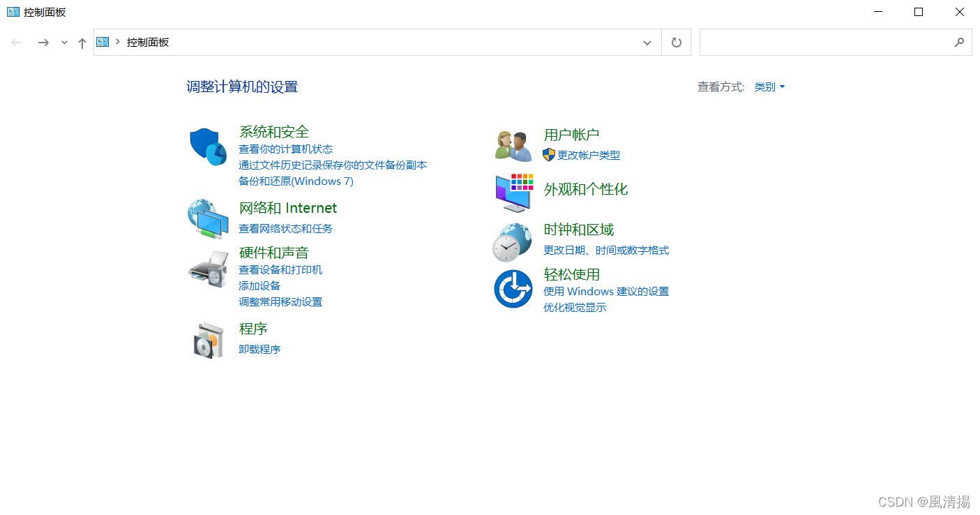Open 备份和还原(Windows 7) link
The width and height of the screenshot is (980, 515).
(296, 181)
